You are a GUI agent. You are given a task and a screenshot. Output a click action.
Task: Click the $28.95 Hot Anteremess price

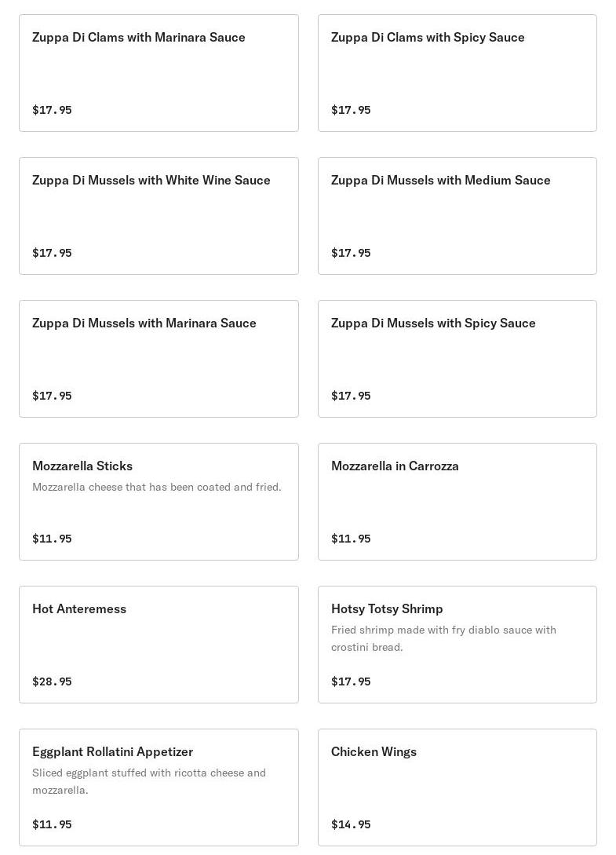pos(52,681)
